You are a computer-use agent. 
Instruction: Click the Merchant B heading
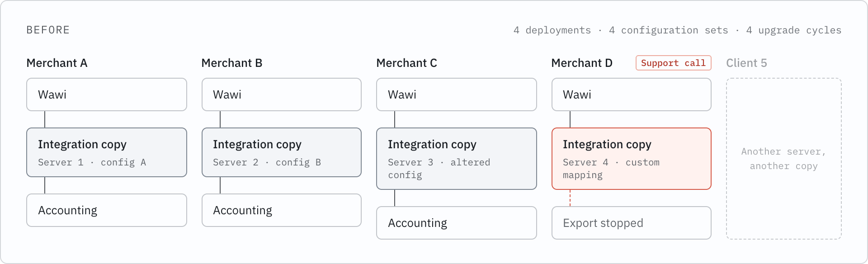232,63
